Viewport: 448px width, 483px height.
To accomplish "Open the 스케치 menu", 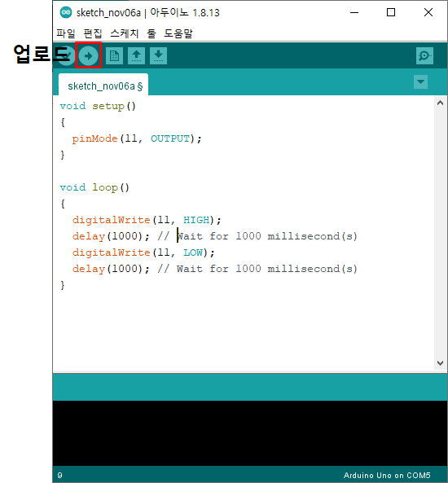I will [x=125, y=33].
